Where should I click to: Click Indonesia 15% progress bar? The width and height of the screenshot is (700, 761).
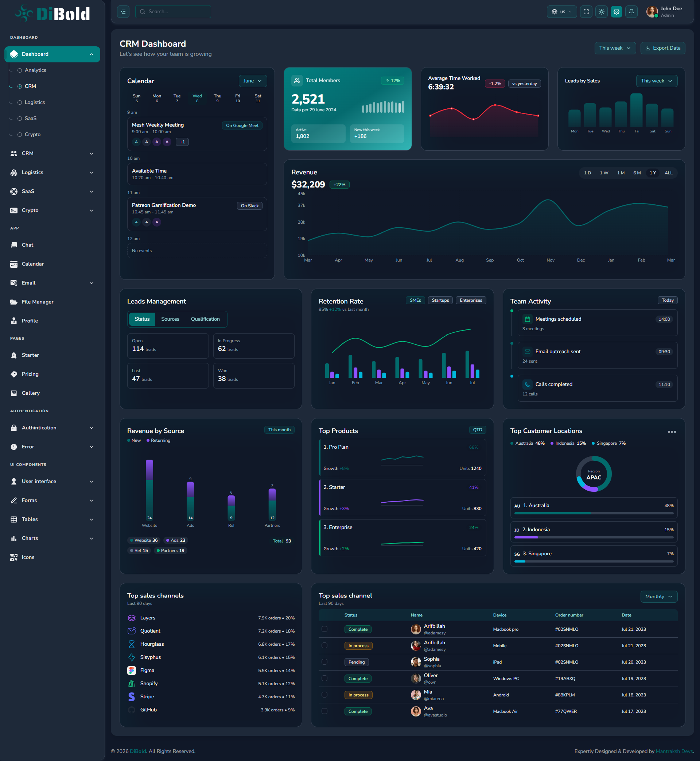[594, 537]
